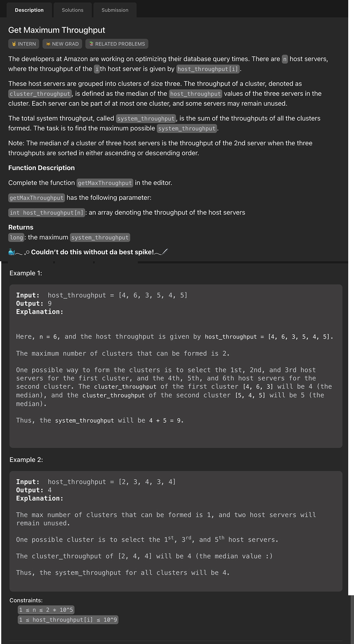The image size is (354, 644).
Task: Click the host_throughput[i] code chip
Action: pyautogui.click(x=208, y=69)
